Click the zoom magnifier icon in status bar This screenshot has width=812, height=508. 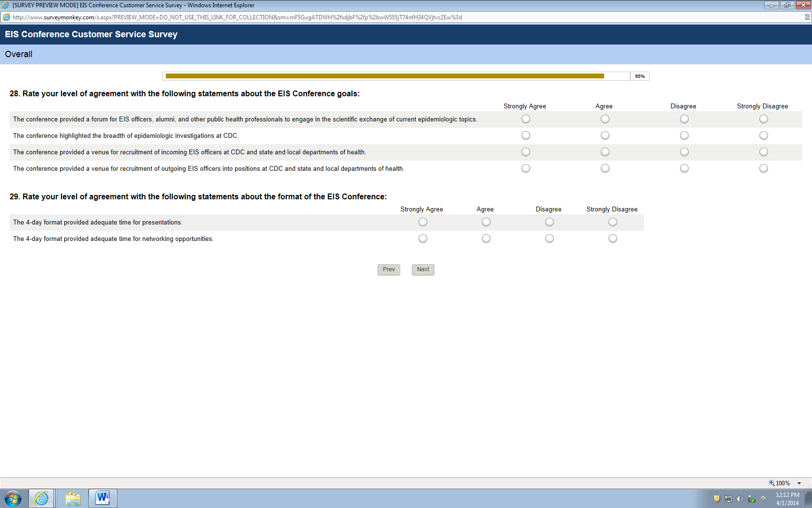(x=772, y=483)
